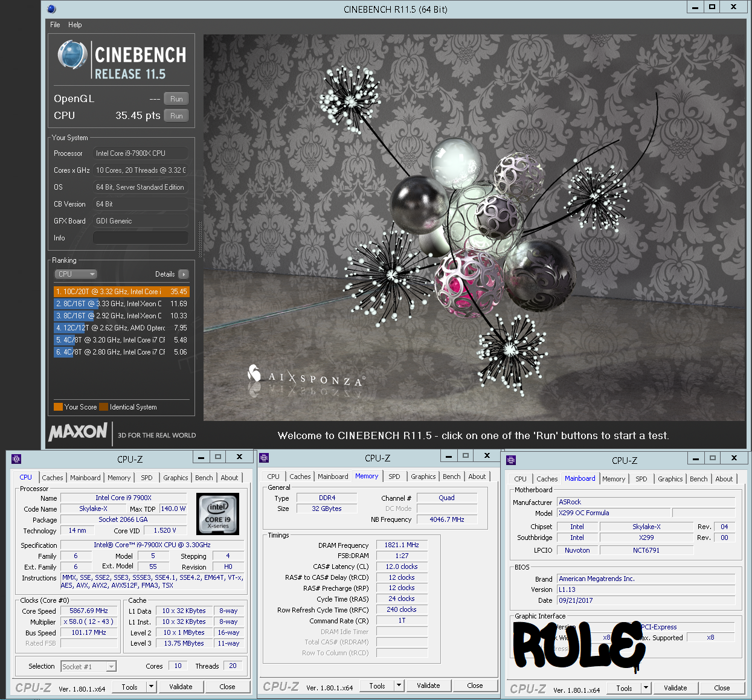
Task: Select ranking row 3 8C/16T 2.92 GHz Xeon
Action: click(121, 316)
